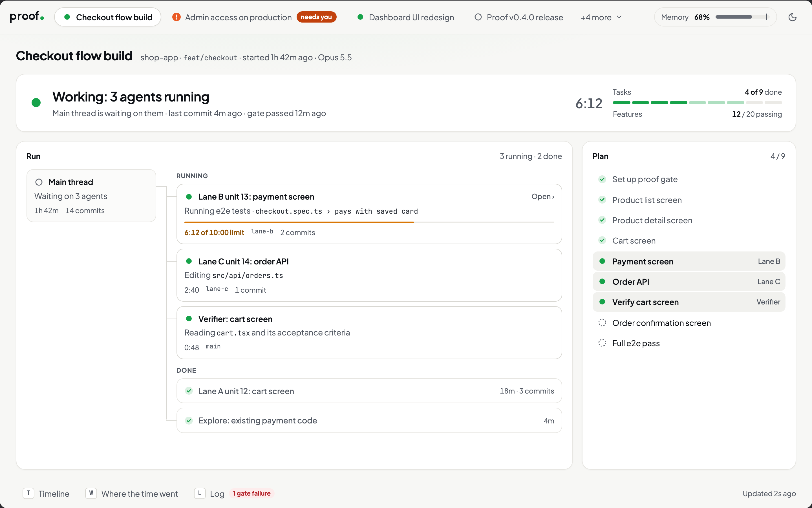Click the Tasks segmented progress bar
The width and height of the screenshot is (812, 508).
(697, 103)
